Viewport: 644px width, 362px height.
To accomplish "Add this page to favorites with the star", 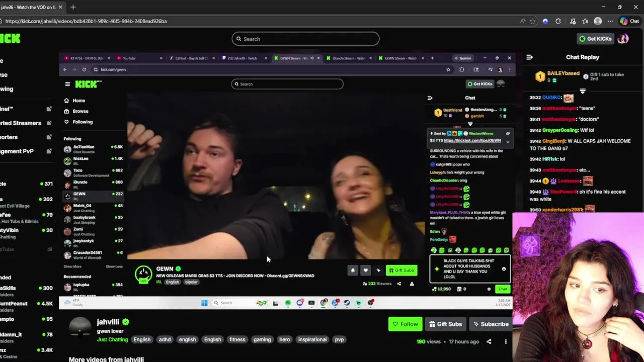I will pyautogui.click(x=533, y=21).
